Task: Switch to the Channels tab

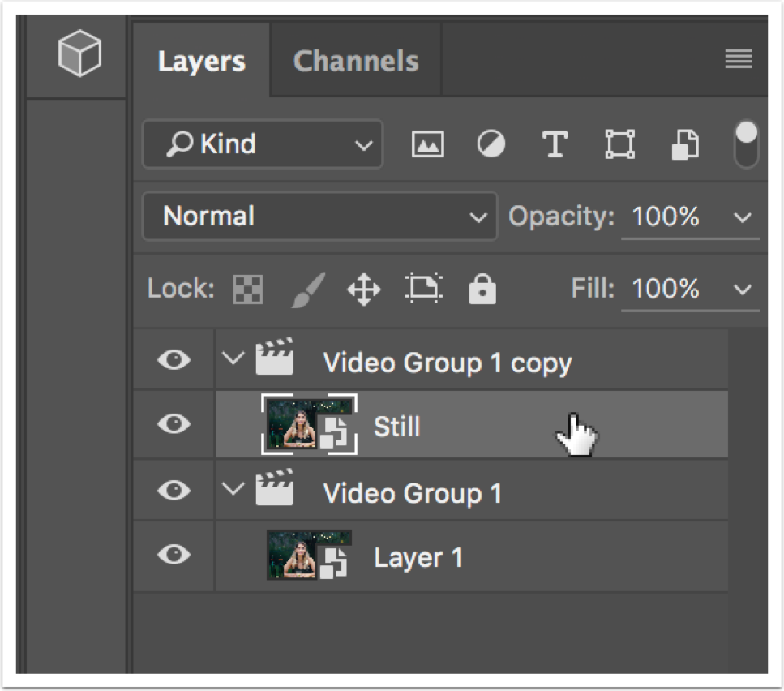Action: coord(355,61)
